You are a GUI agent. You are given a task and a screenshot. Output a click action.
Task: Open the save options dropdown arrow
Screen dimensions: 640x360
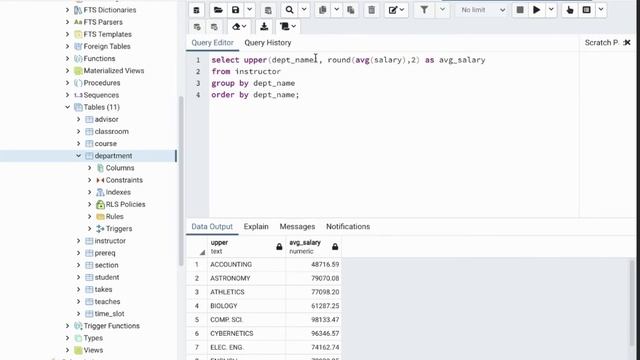click(x=249, y=10)
